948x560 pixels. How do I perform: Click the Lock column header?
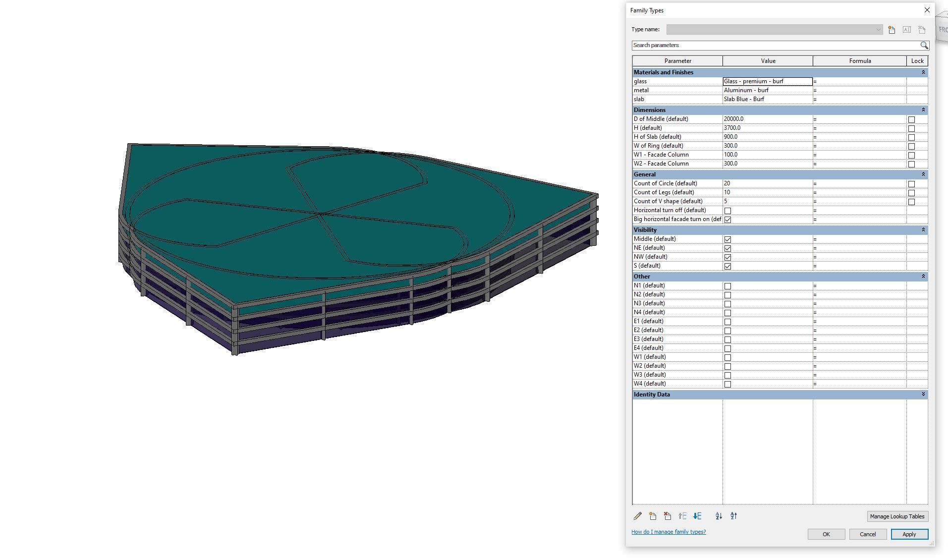tap(917, 61)
